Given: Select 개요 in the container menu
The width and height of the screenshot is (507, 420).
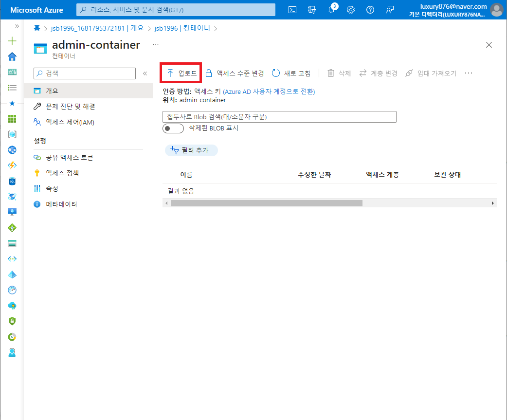Looking at the screenshot, I should point(88,91).
